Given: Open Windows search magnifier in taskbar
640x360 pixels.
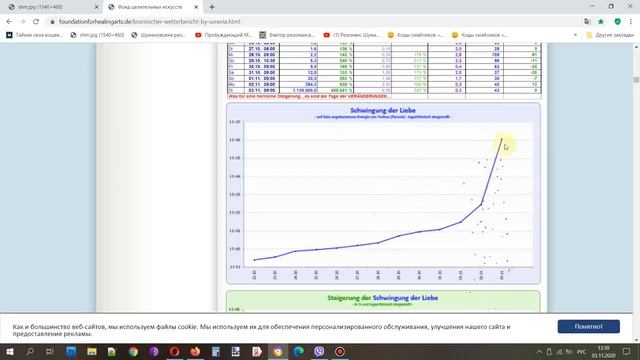Looking at the screenshot, I should tap(30, 351).
